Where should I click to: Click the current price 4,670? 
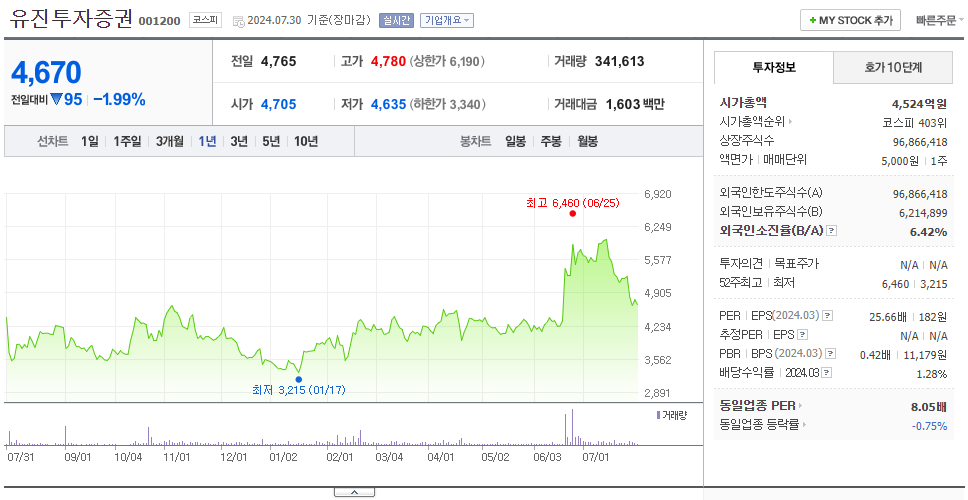(46, 73)
